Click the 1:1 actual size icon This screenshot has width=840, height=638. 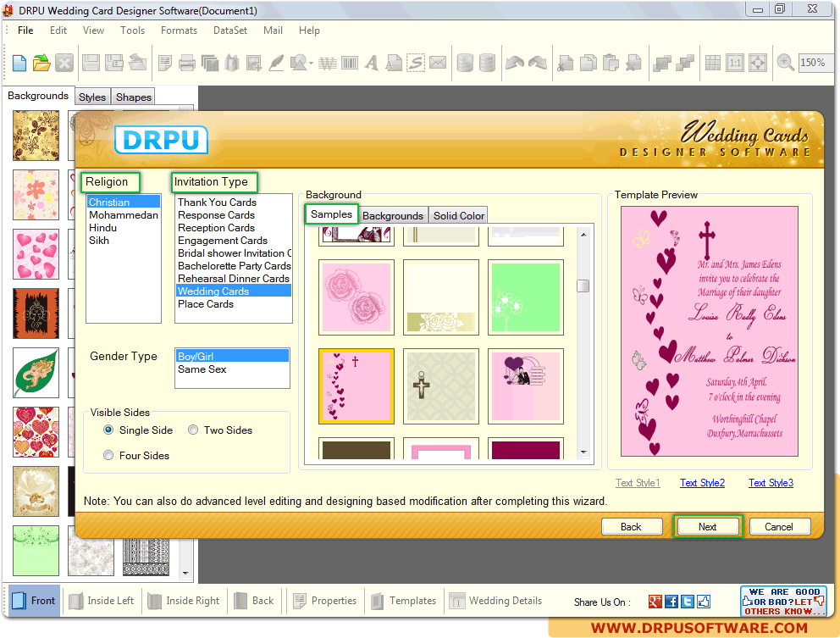[x=735, y=64]
